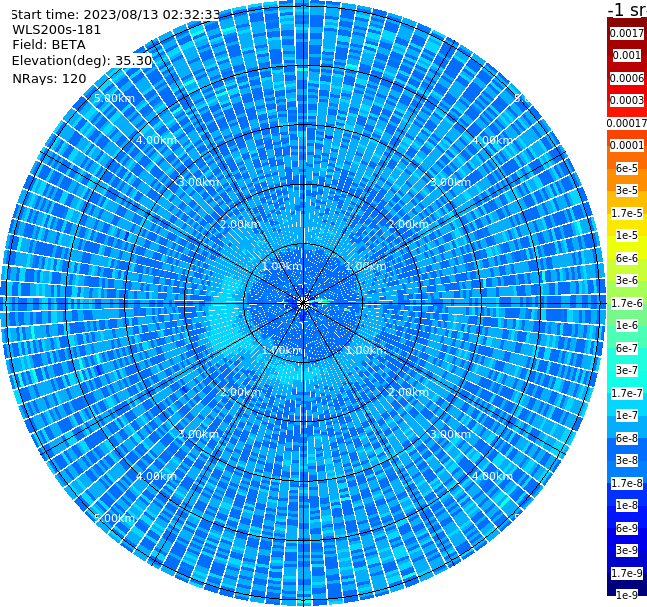Viewport: 647px width, 607px height.
Task: Click the 0.0006 colorbar value
Action: [x=627, y=78]
